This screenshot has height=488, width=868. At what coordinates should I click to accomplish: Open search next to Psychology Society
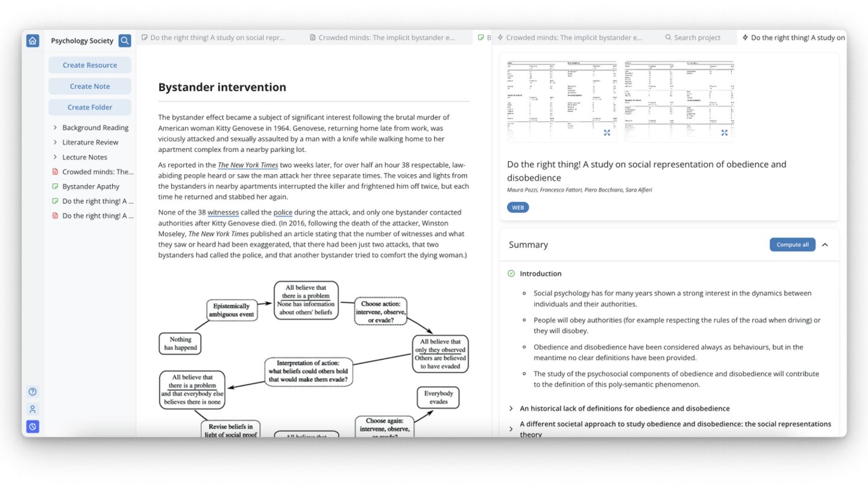(x=125, y=40)
